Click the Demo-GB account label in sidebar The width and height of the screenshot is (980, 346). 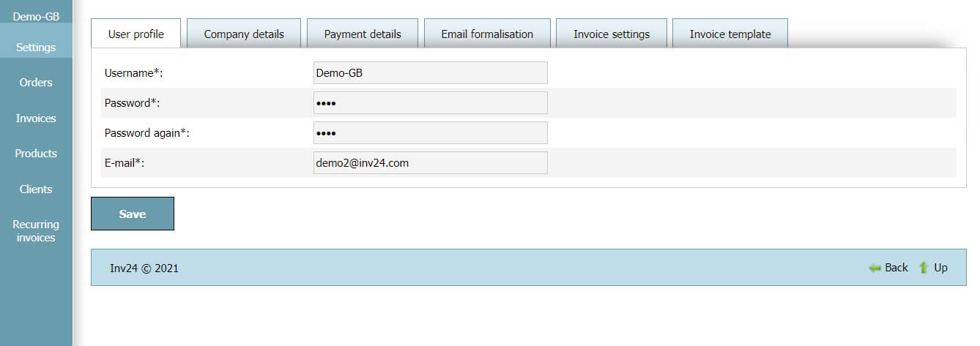click(36, 15)
